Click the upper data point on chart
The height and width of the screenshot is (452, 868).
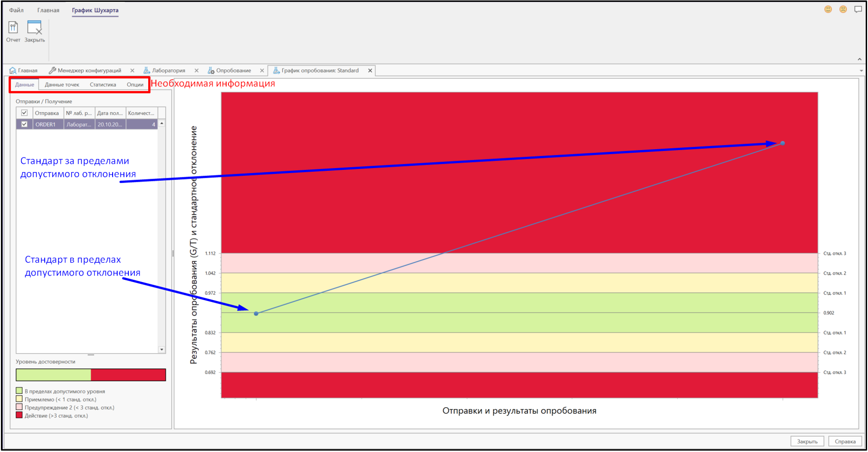[x=783, y=143]
